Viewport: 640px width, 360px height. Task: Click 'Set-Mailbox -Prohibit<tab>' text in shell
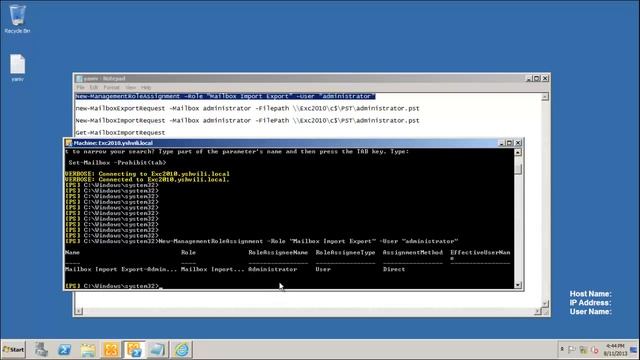click(x=117, y=162)
